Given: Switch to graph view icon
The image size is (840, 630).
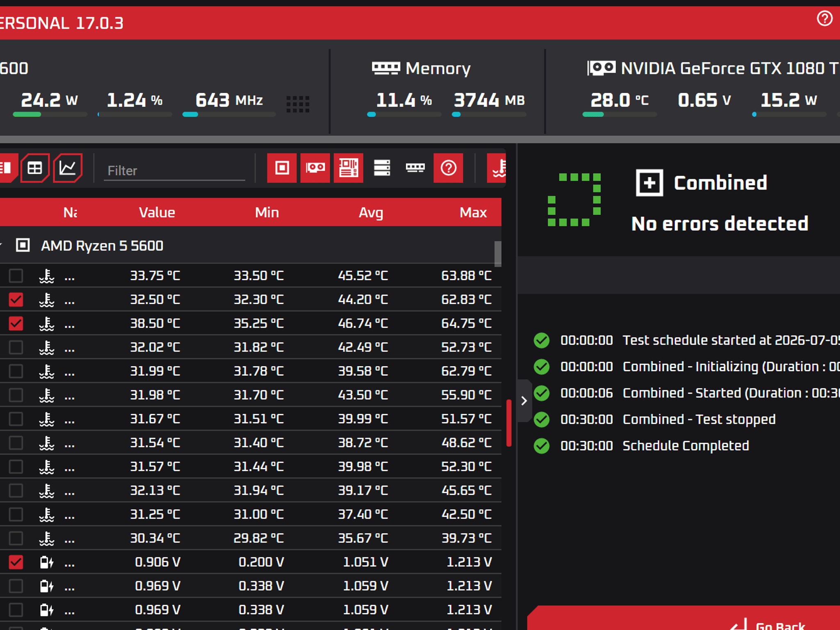Looking at the screenshot, I should pyautogui.click(x=68, y=168).
